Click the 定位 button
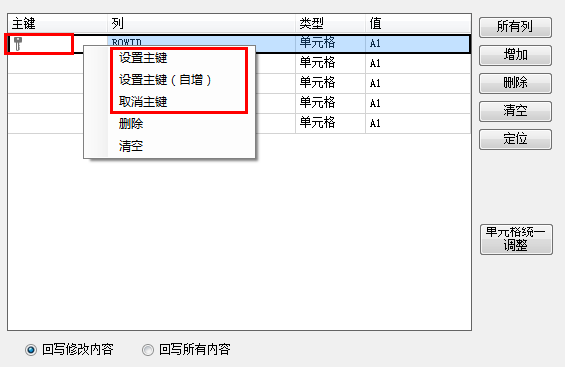The width and height of the screenshot is (565, 367). [515, 139]
